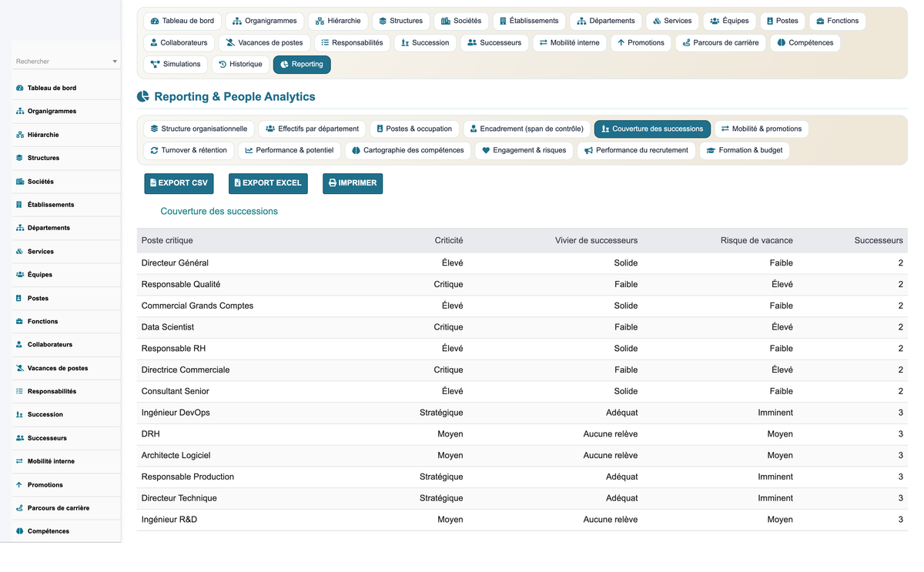Click the Établissements icon in sidebar

coord(19,205)
